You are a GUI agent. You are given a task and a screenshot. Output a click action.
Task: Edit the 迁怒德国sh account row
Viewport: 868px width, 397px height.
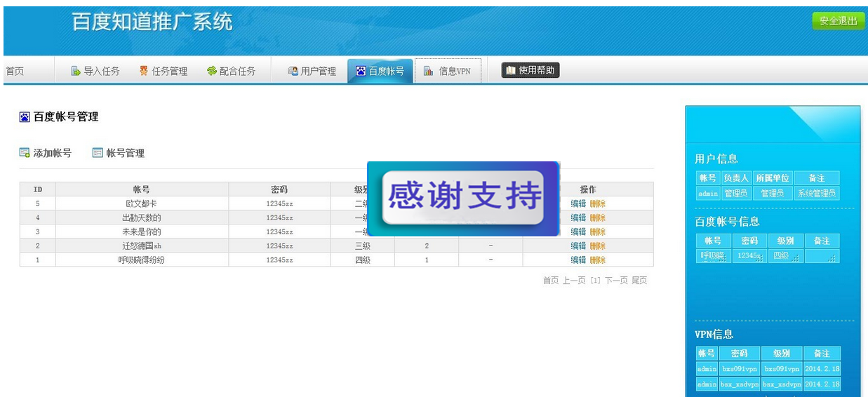pos(578,245)
